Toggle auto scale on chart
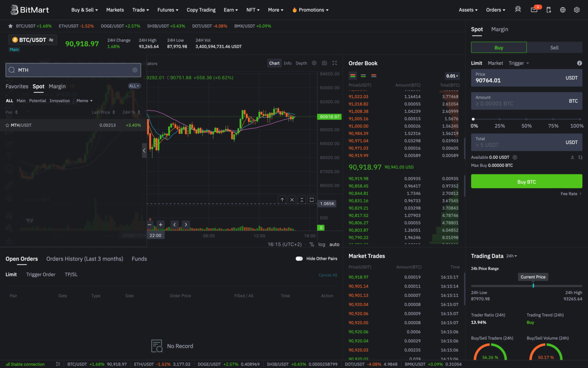The width and height of the screenshot is (588, 368). [x=334, y=244]
